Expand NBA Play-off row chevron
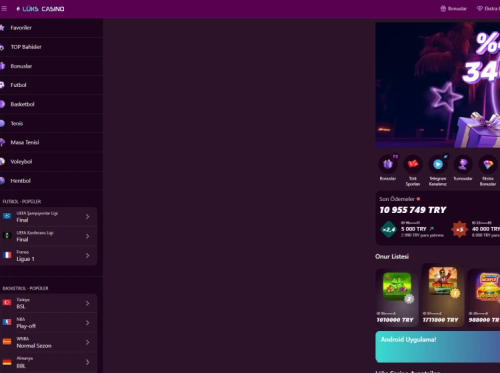Viewport: 500px width, 373px height. [x=88, y=323]
